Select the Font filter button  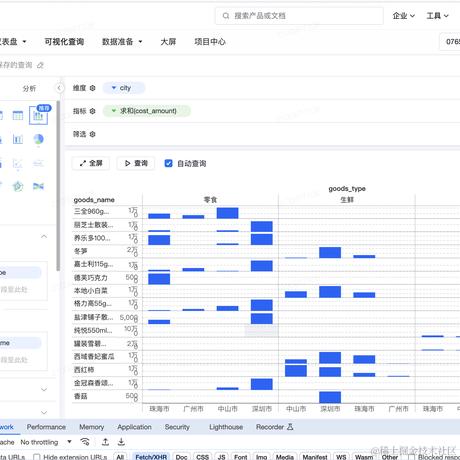click(x=241, y=457)
